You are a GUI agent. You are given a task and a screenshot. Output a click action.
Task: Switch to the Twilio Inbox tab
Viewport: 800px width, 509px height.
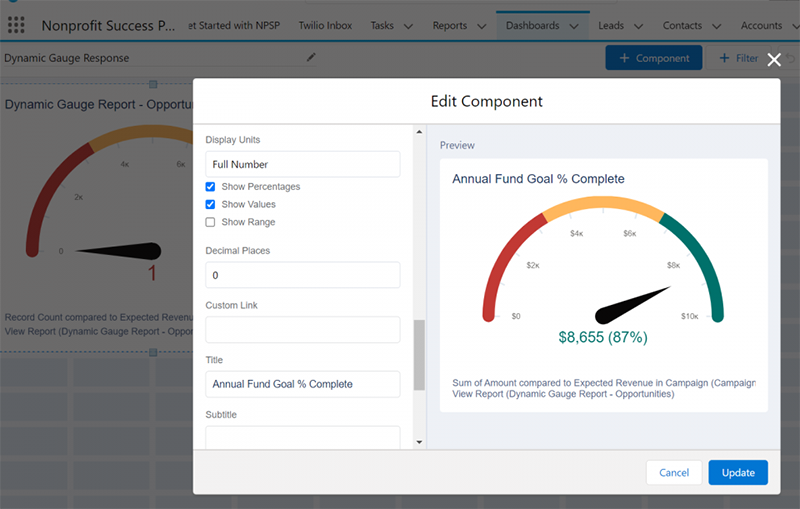tap(326, 25)
